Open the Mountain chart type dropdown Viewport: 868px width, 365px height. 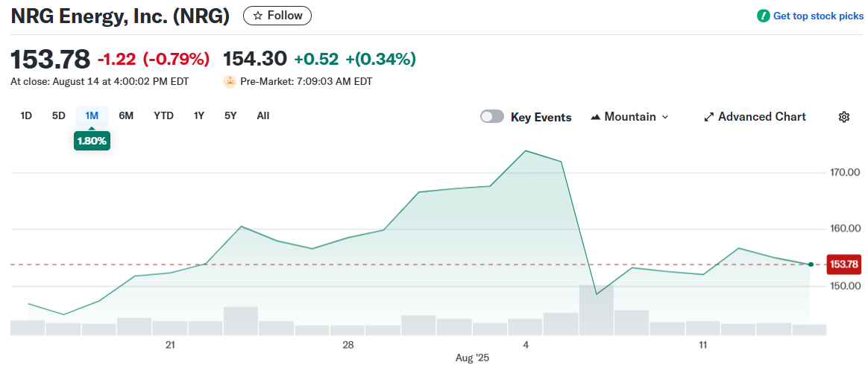(x=630, y=117)
